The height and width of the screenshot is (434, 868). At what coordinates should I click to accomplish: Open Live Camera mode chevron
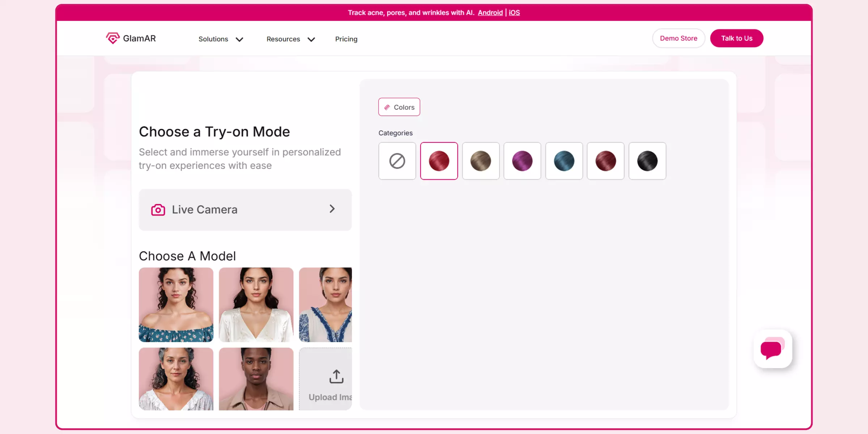(x=332, y=209)
